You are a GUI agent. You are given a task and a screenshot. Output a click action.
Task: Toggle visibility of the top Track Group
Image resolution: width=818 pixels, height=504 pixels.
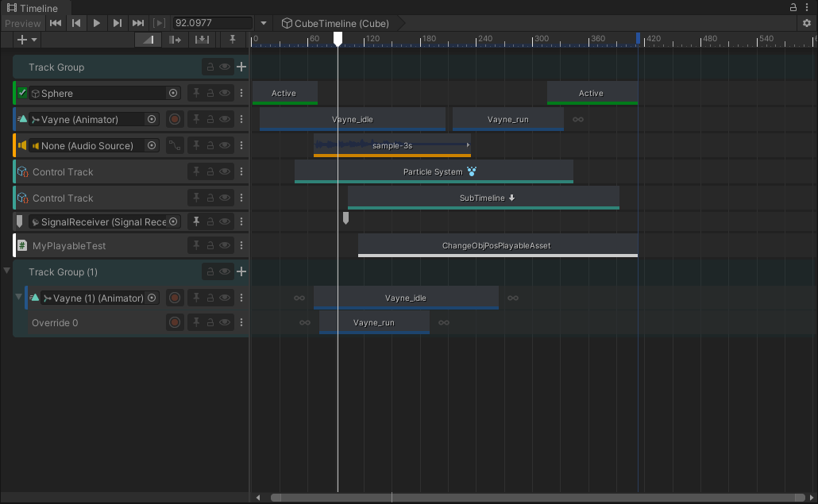(x=225, y=67)
